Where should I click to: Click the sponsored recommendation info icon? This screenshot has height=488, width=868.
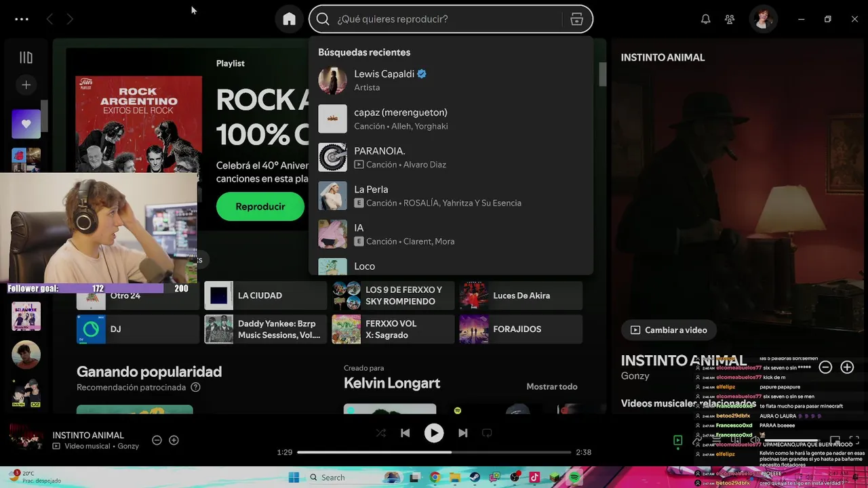(195, 388)
